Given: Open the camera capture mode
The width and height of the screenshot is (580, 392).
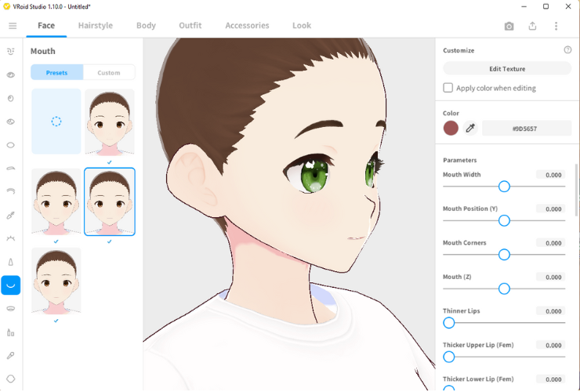Looking at the screenshot, I should [509, 26].
